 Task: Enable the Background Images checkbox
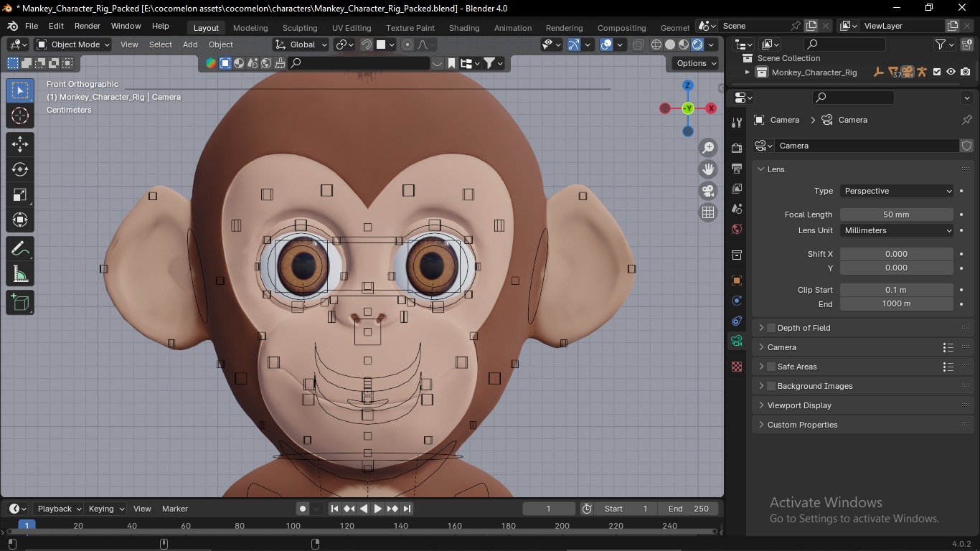pos(771,386)
